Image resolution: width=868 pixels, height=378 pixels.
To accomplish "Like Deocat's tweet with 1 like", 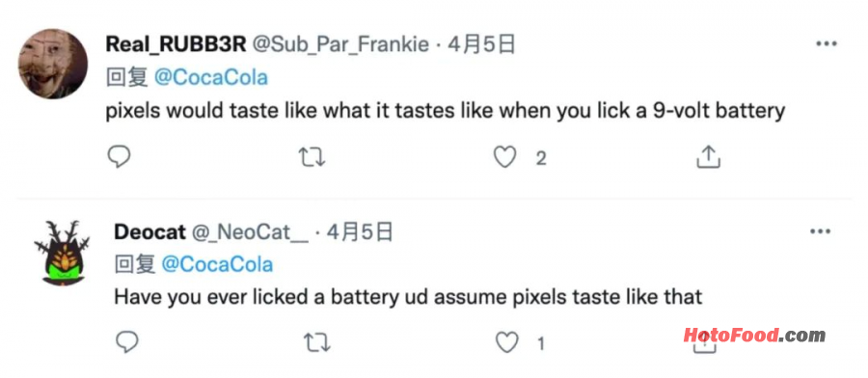I will (506, 343).
